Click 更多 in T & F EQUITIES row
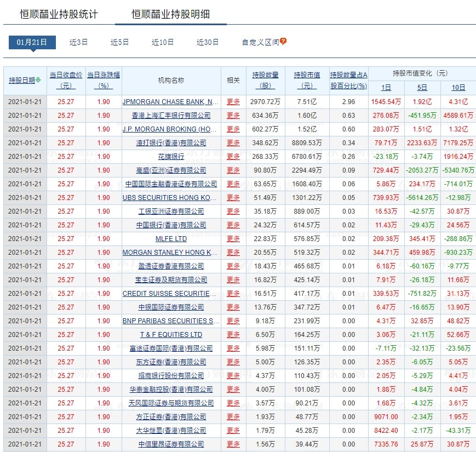 (x=233, y=335)
